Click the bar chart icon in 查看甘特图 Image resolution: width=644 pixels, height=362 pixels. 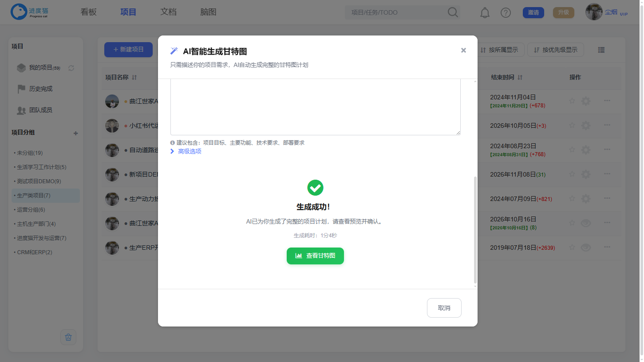tap(299, 256)
